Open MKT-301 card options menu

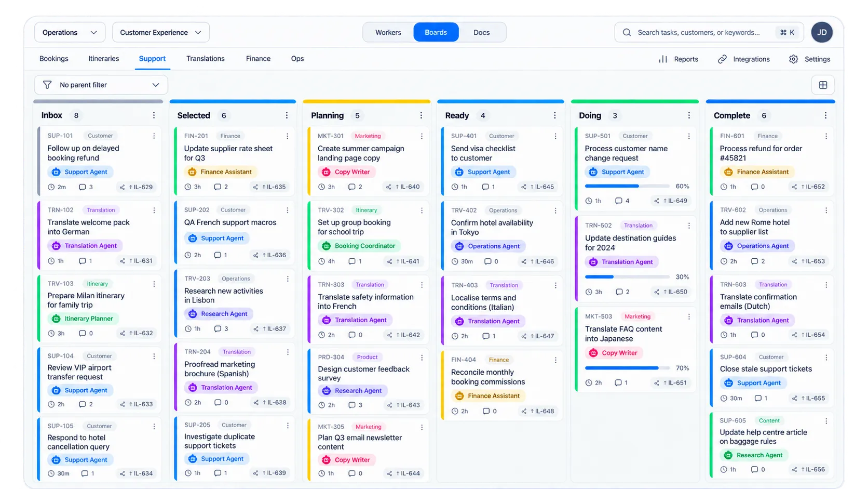pyautogui.click(x=422, y=136)
